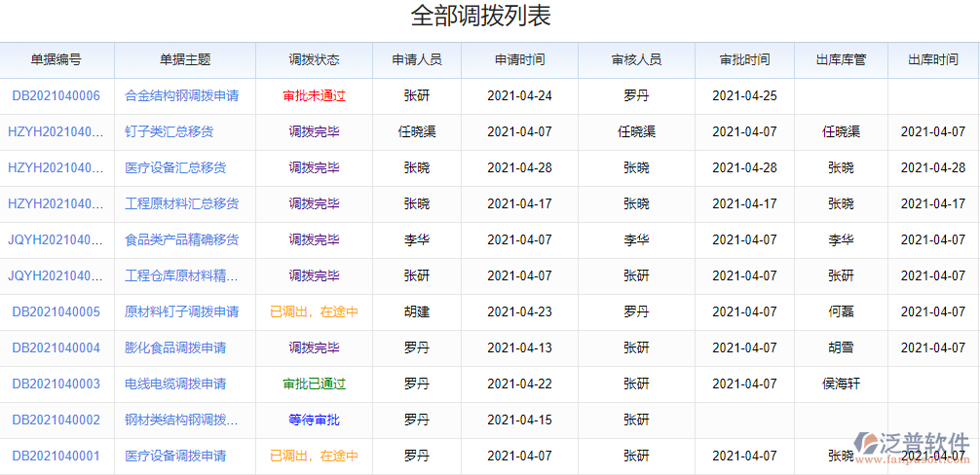Click the 工程原材料汇总移货 subject

coord(182,204)
